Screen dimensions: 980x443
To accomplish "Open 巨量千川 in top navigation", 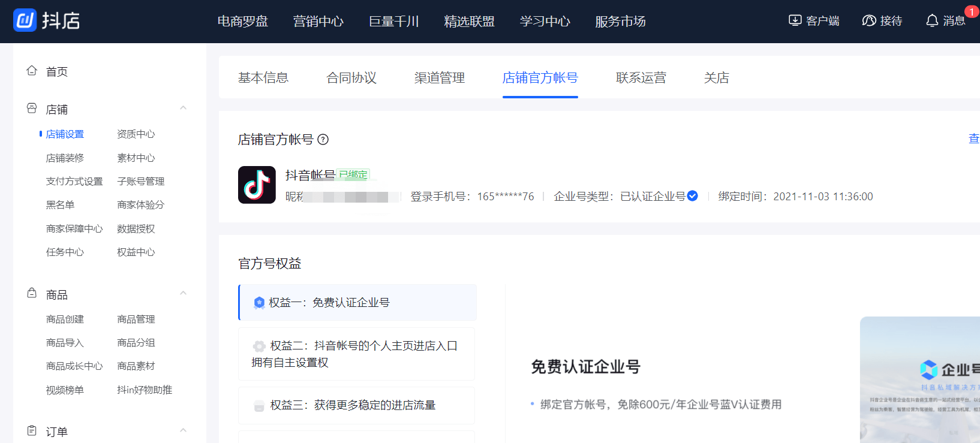I will click(394, 21).
